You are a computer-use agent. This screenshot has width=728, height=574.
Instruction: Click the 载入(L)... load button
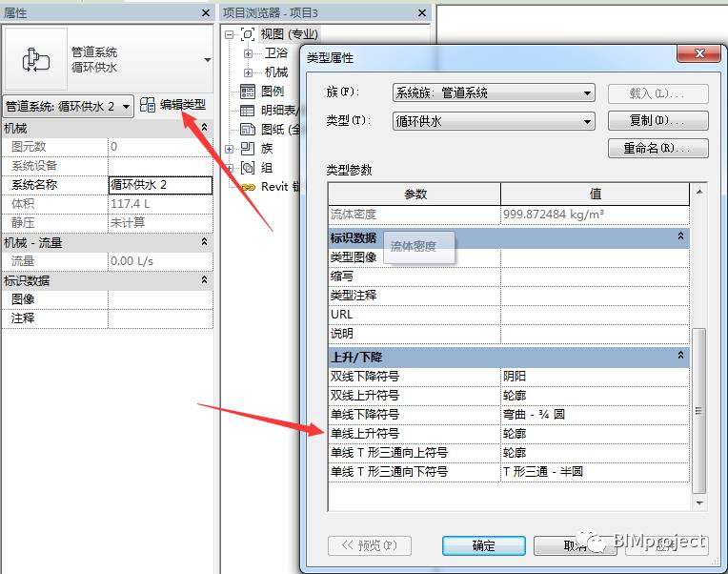tap(657, 93)
